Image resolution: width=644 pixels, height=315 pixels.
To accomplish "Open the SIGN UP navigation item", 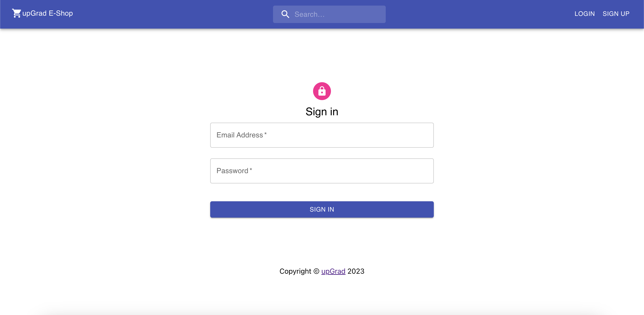I will (x=616, y=14).
